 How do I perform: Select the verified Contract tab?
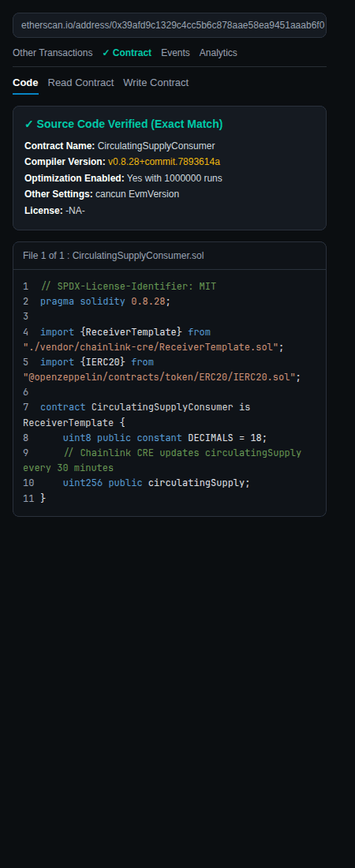[126, 53]
